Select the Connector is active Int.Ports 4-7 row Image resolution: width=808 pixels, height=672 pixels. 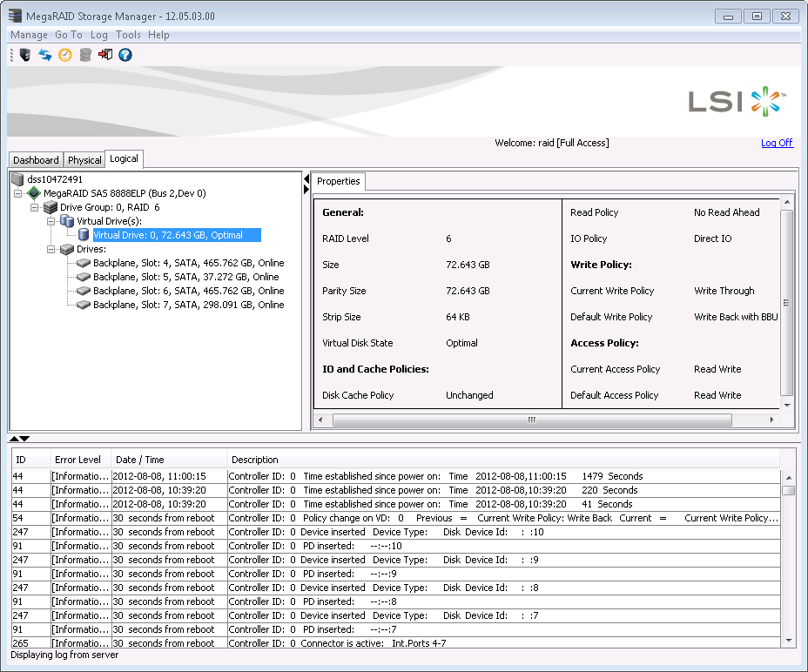[396, 642]
